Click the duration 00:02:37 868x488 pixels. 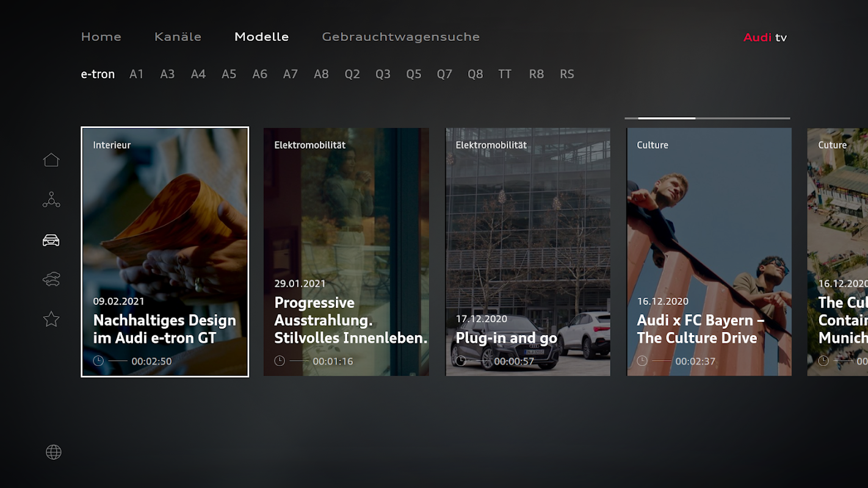pos(695,361)
